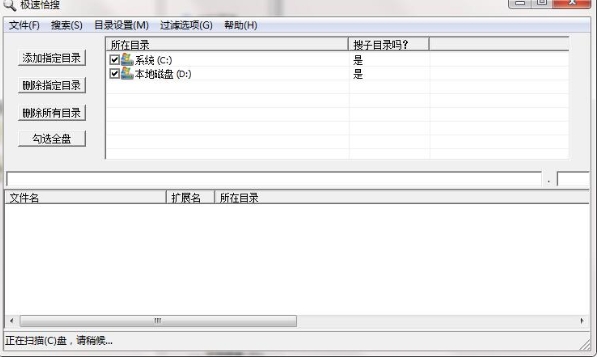Click the 系统 (C:) drive icon

(x=127, y=60)
